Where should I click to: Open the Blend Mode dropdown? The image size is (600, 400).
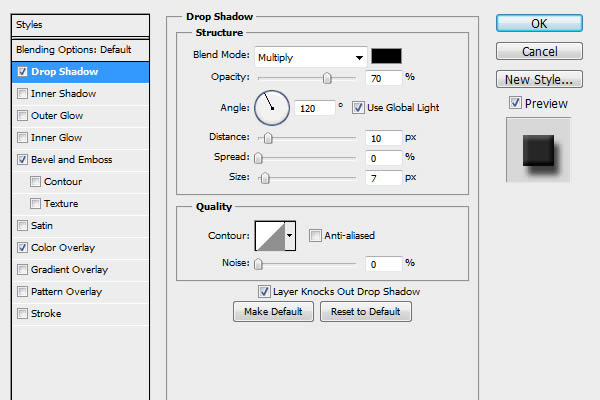pyautogui.click(x=310, y=58)
